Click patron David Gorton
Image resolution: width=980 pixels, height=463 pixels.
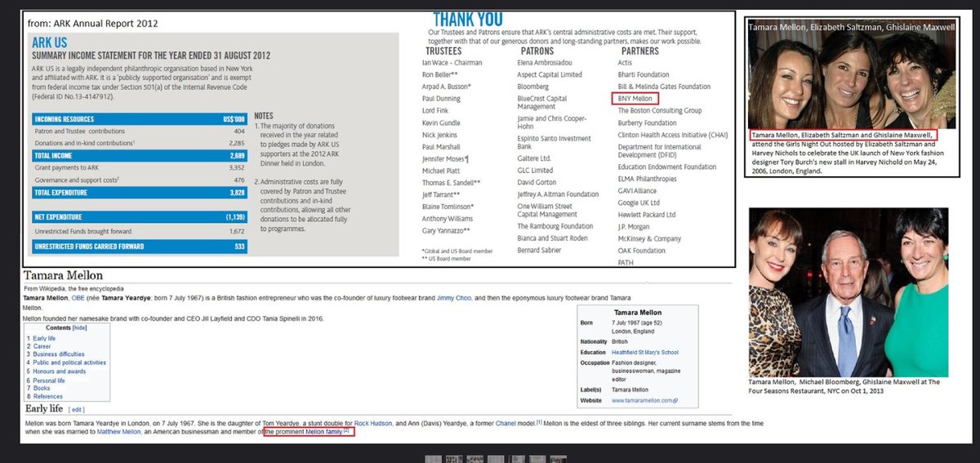(537, 182)
